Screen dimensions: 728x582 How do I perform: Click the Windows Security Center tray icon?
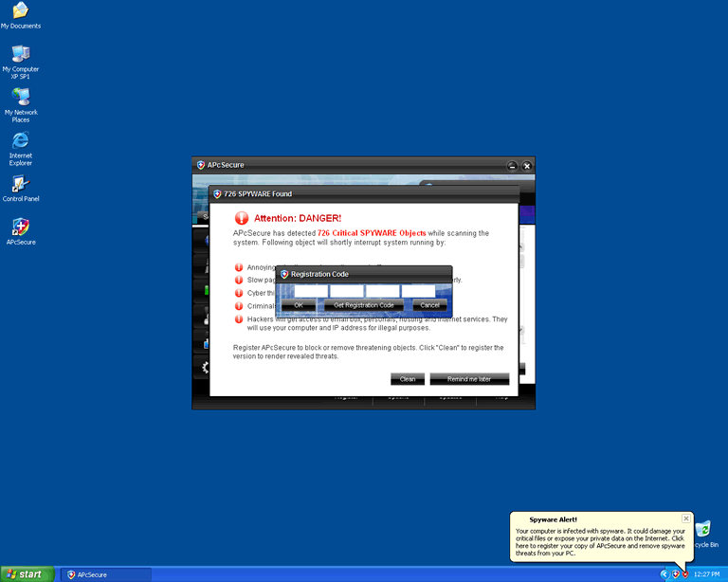tap(675, 574)
